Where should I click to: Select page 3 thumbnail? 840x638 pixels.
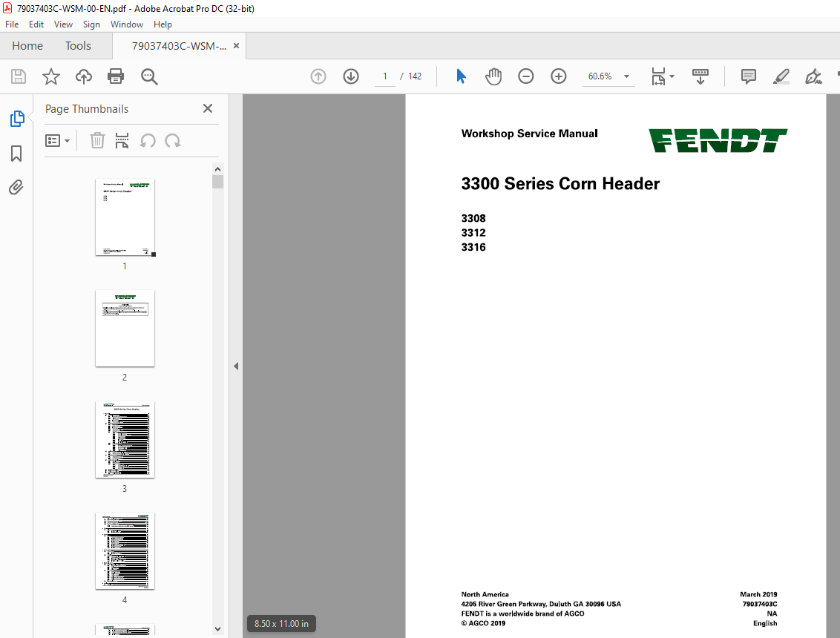125,440
